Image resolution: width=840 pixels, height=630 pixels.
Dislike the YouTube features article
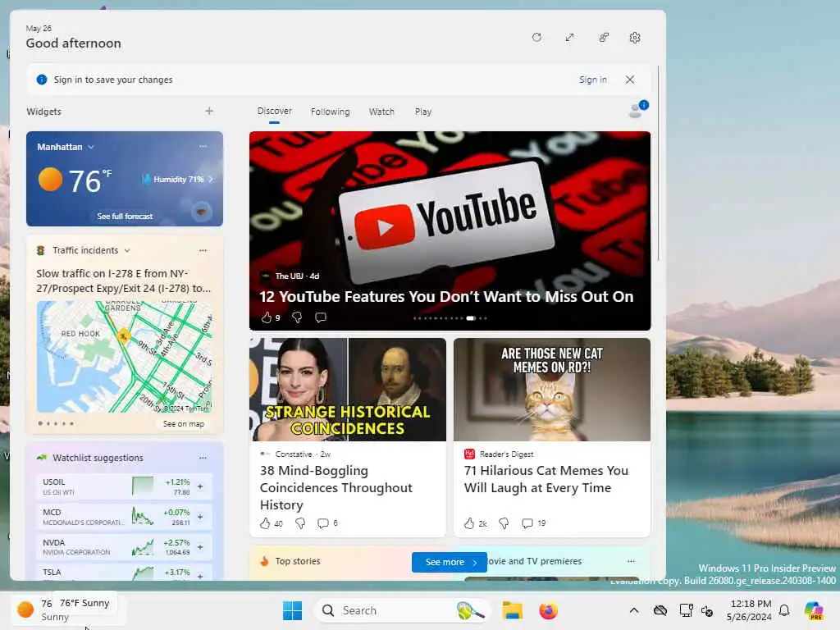click(x=297, y=317)
